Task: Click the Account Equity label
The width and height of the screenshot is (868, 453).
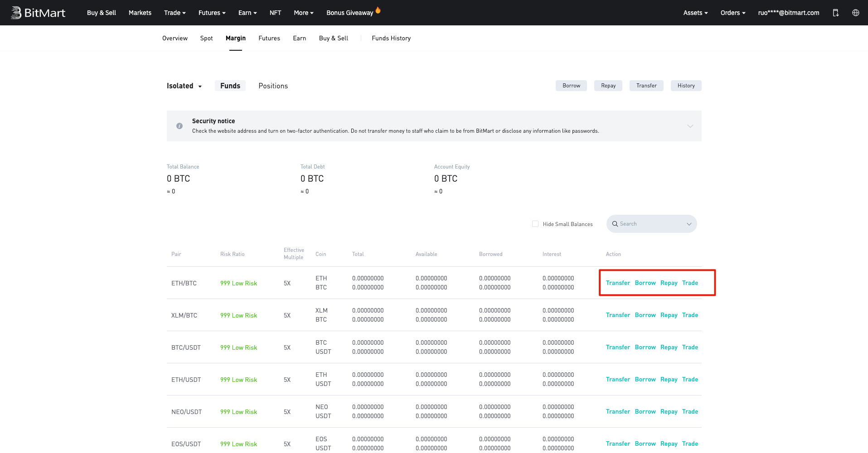Action: tap(452, 167)
